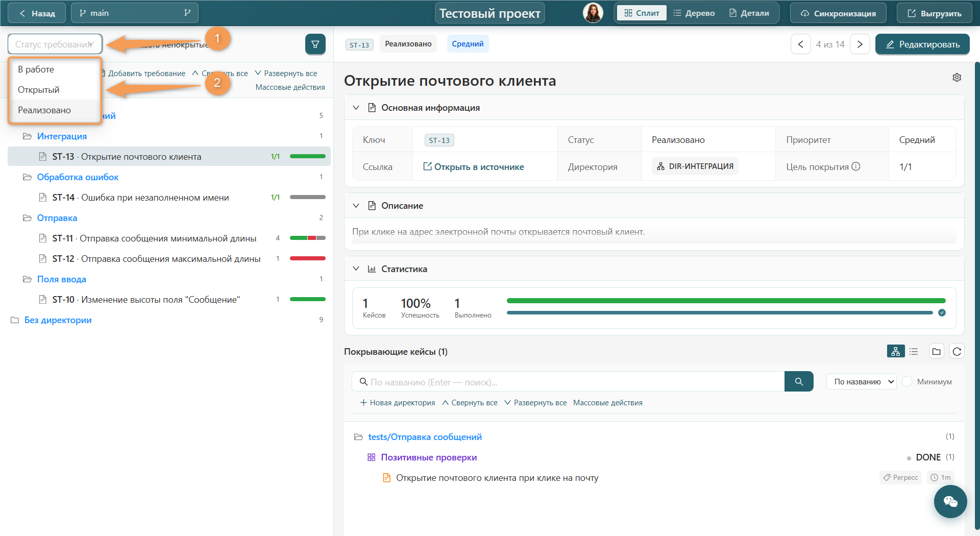980x536 pixels.
Task: Expand the Без директории folder
Action: (x=15, y=320)
